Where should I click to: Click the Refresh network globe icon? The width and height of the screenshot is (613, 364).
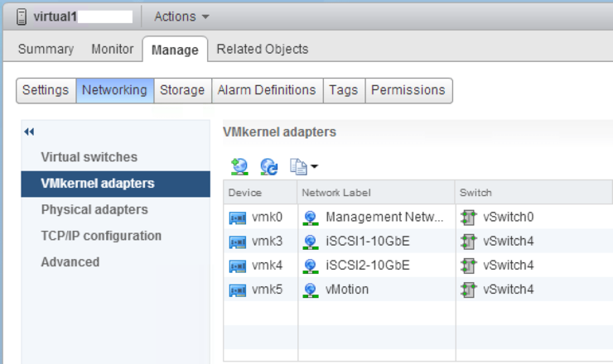click(269, 167)
